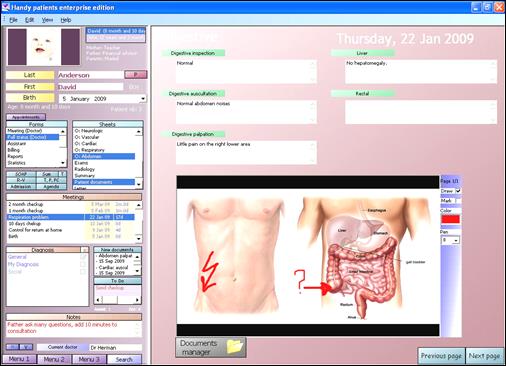Toggle the Draw checkbox
The height and width of the screenshot is (366, 506).
[458, 191]
